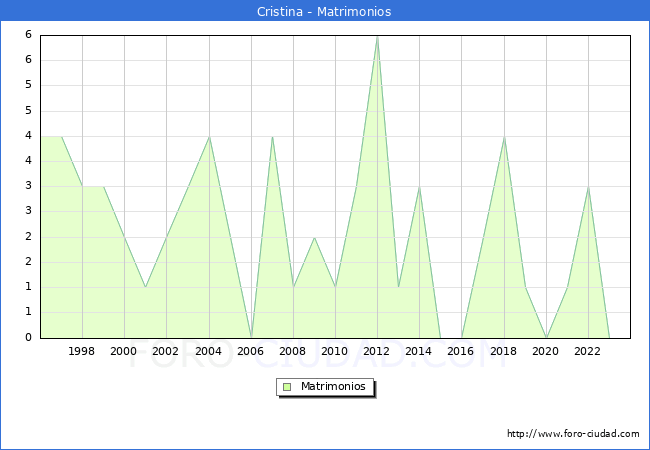Click the 2007 spike data point

click(x=272, y=137)
